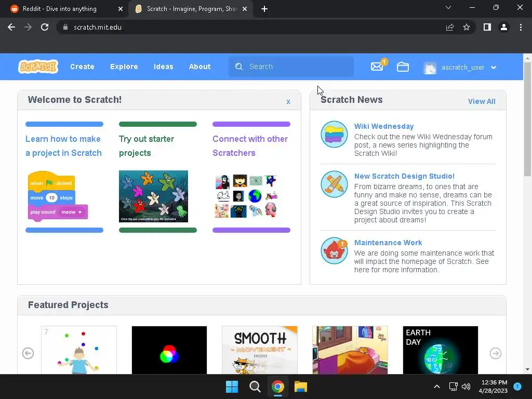Click Learn how to make a project
The width and height of the screenshot is (532, 399).
(63, 146)
